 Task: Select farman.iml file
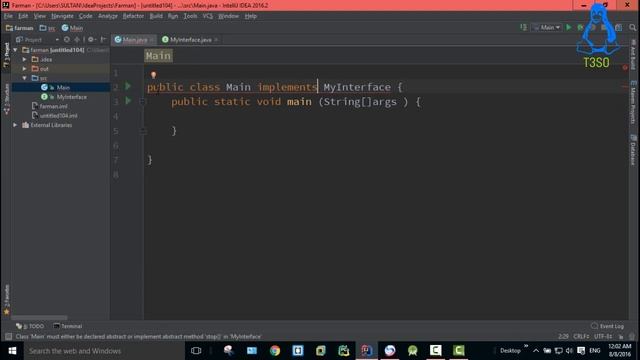(53, 106)
